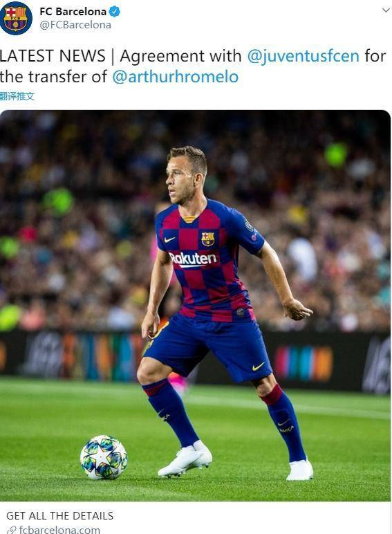Open the @juventusfcen mention
392x534 pixels.
coord(304,56)
